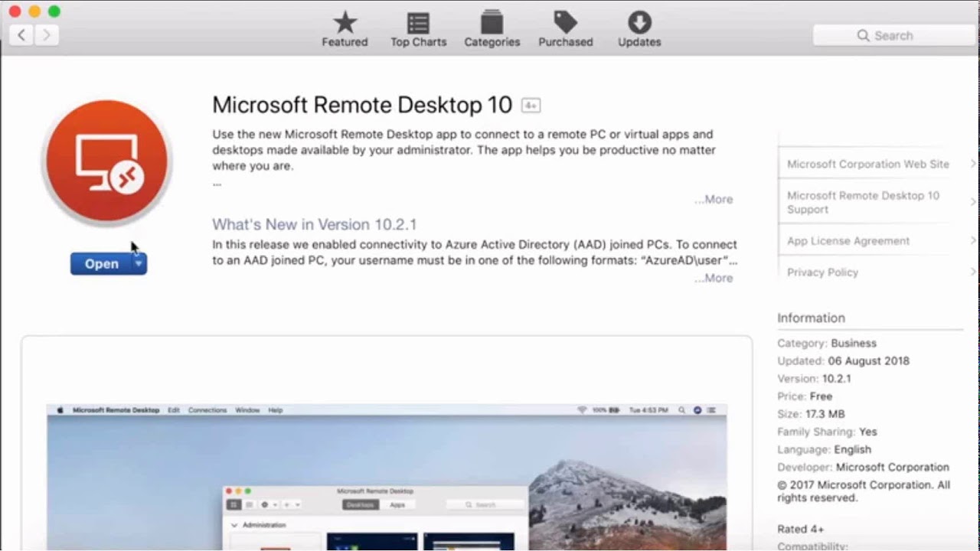Image resolution: width=980 pixels, height=551 pixels.
Task: Open the Updates tab
Action: click(639, 29)
